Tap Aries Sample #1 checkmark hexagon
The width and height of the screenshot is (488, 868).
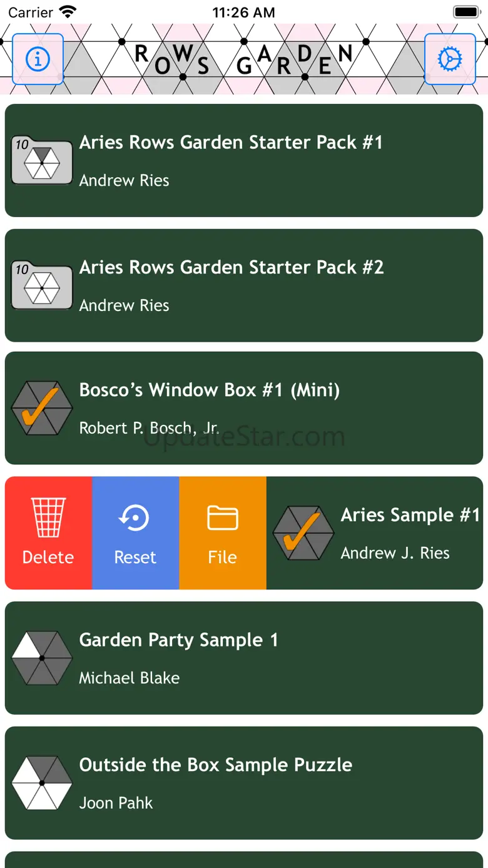click(x=303, y=533)
